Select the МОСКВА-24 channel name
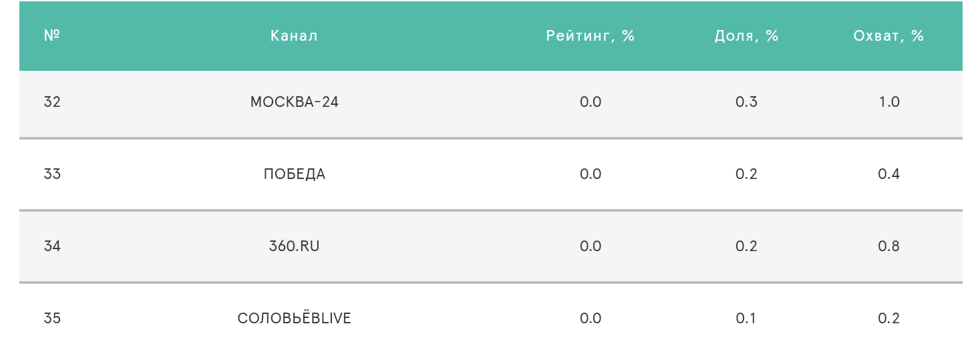This screenshot has width=980, height=350. 294,102
